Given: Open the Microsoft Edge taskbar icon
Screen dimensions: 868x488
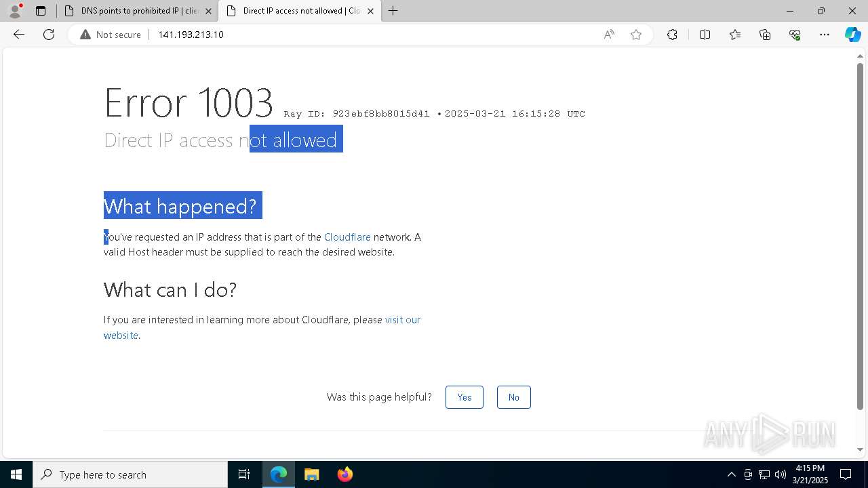Looking at the screenshot, I should pos(279,474).
